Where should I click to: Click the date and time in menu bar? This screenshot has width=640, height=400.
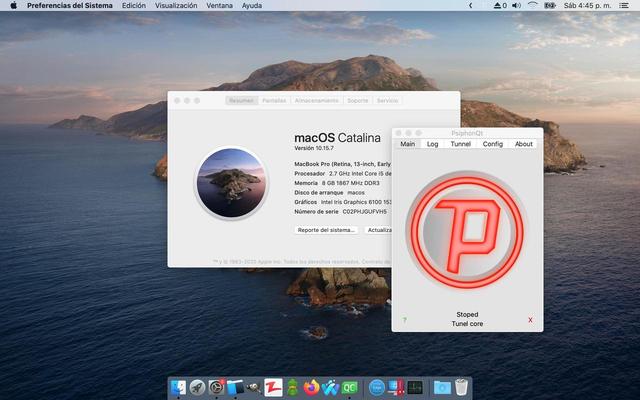[587, 5]
